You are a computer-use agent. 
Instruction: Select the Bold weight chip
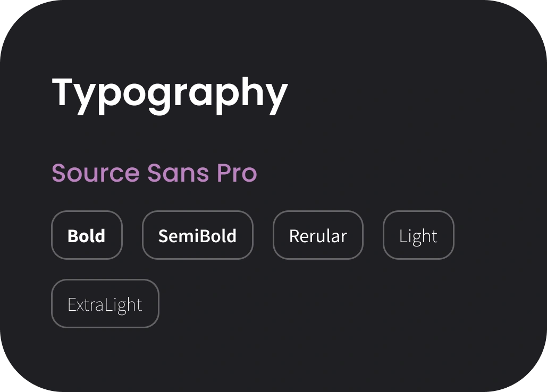87,235
